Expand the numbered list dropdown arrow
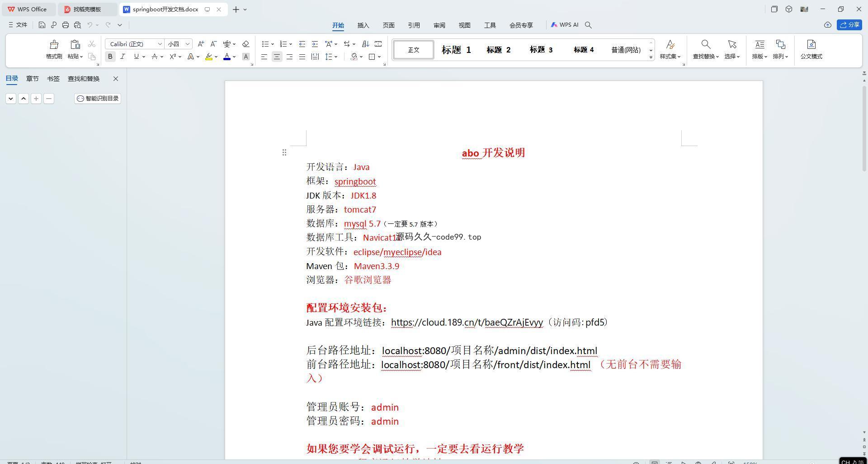 point(291,44)
